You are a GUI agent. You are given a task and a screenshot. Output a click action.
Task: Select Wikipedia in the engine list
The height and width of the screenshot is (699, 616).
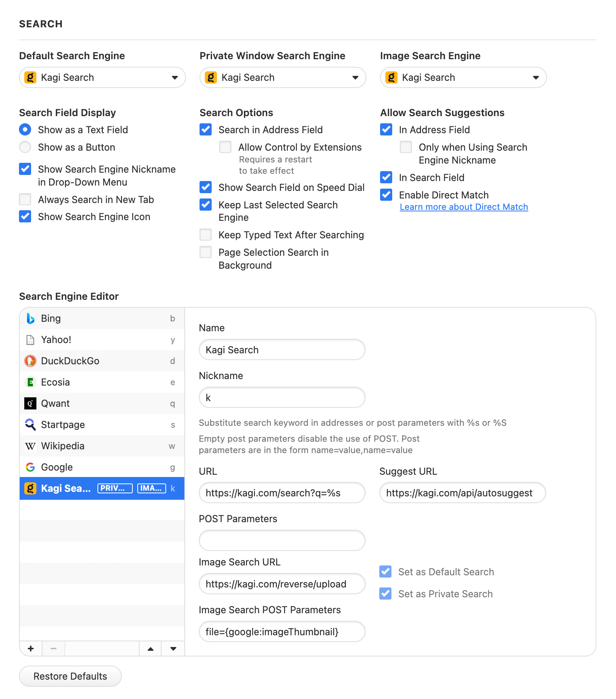102,446
